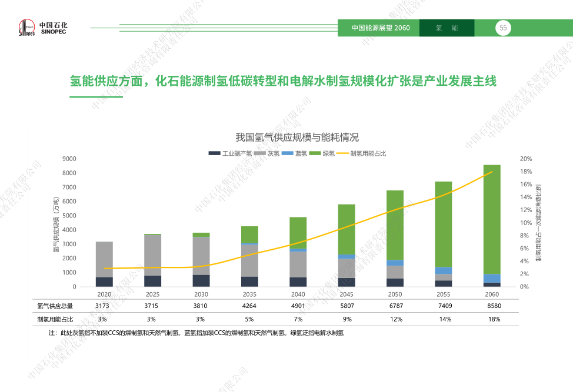Switch to the 氢能 section tab

click(x=447, y=28)
